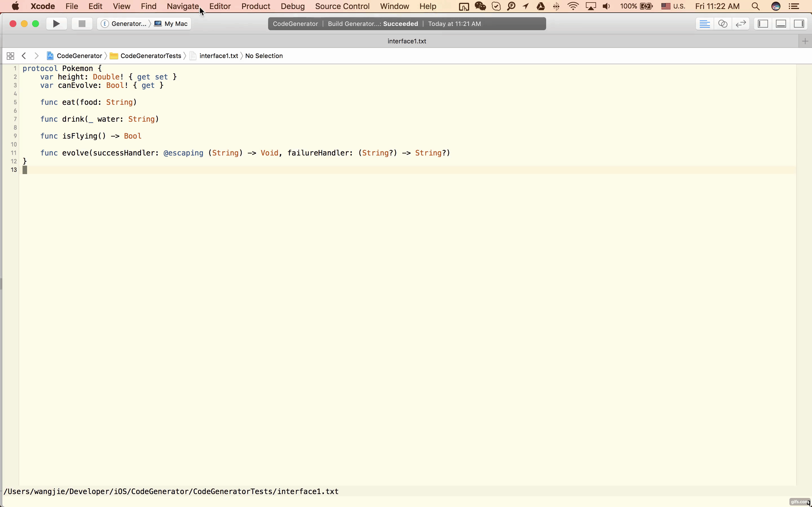Expand the CodeGeneratorTests folder breadcrumb

pos(151,55)
